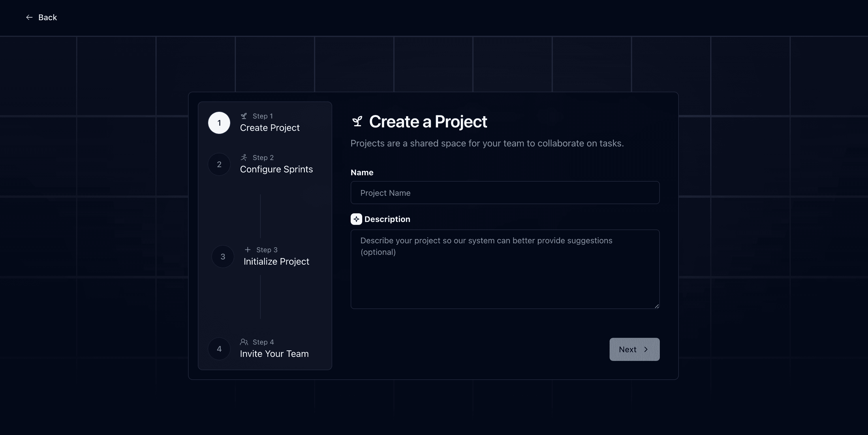Image resolution: width=868 pixels, height=435 pixels.
Task: Click the plus icon beside Step 3
Action: tap(248, 250)
